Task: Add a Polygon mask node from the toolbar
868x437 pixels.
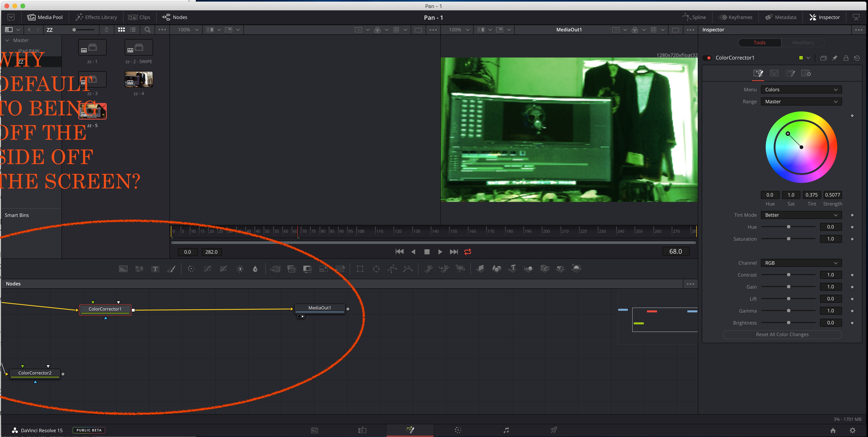Action: coord(392,269)
